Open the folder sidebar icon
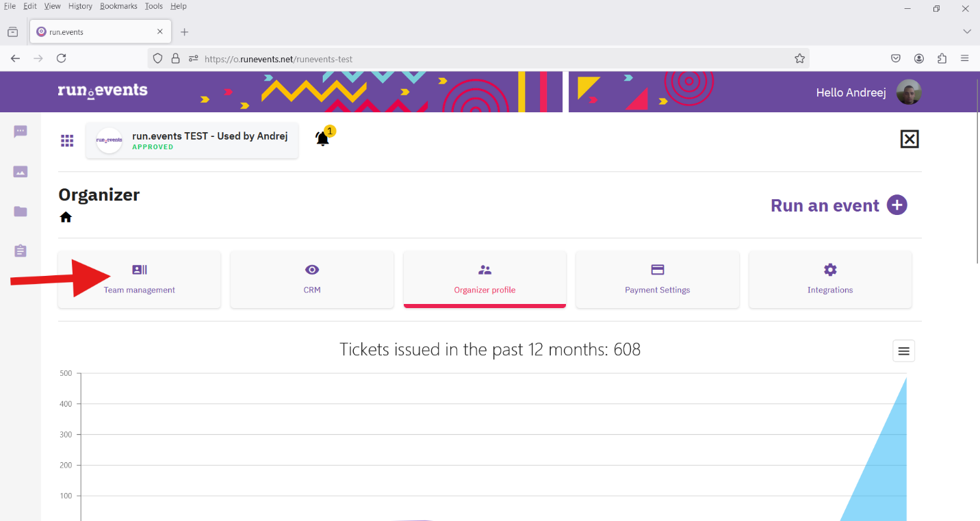This screenshot has width=980, height=521. click(21, 212)
